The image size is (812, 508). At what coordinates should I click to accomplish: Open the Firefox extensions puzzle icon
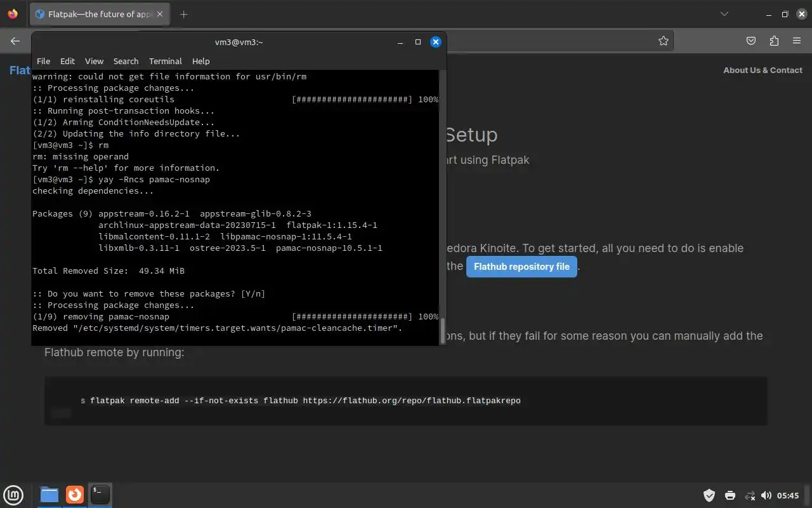point(774,41)
